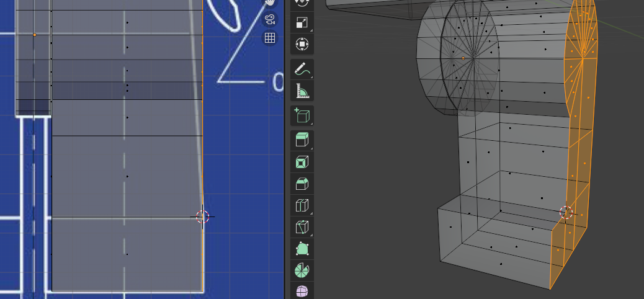The height and width of the screenshot is (299, 644).
Task: Select the Add Cube tool
Action: [302, 116]
